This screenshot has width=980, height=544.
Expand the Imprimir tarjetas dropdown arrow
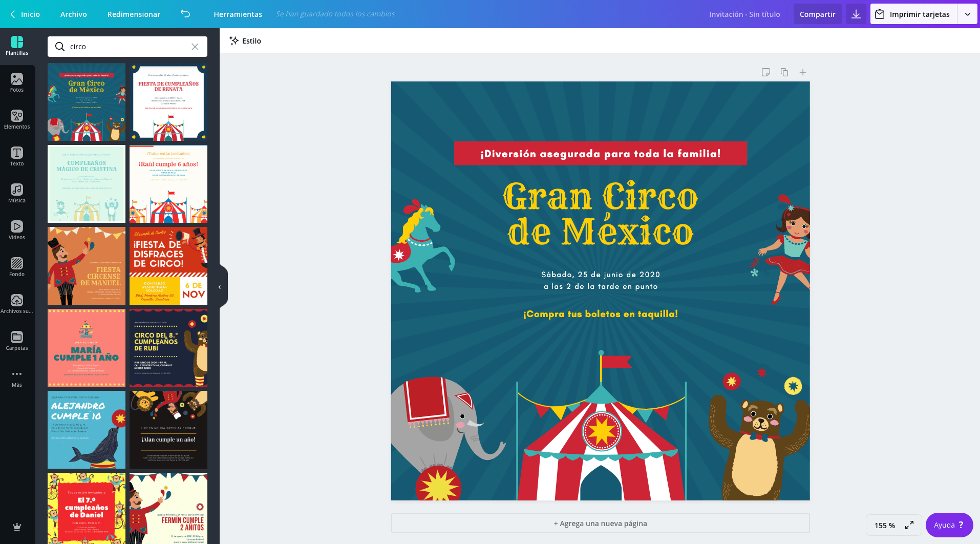click(x=967, y=14)
